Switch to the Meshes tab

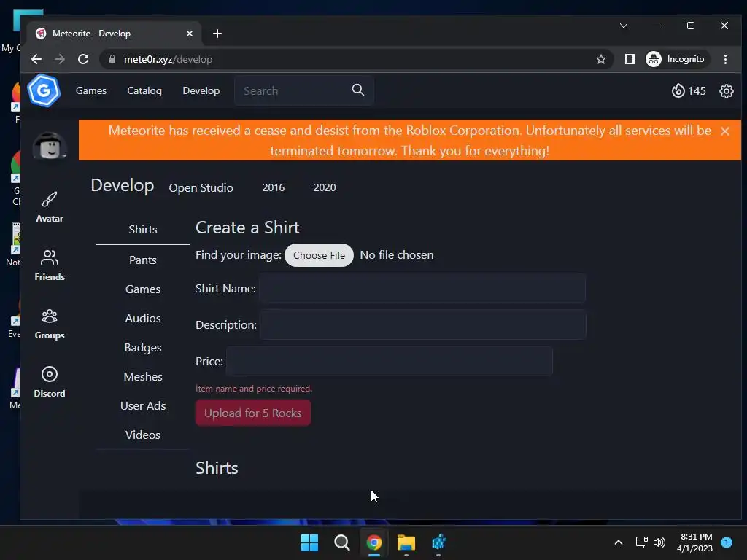[x=143, y=377]
